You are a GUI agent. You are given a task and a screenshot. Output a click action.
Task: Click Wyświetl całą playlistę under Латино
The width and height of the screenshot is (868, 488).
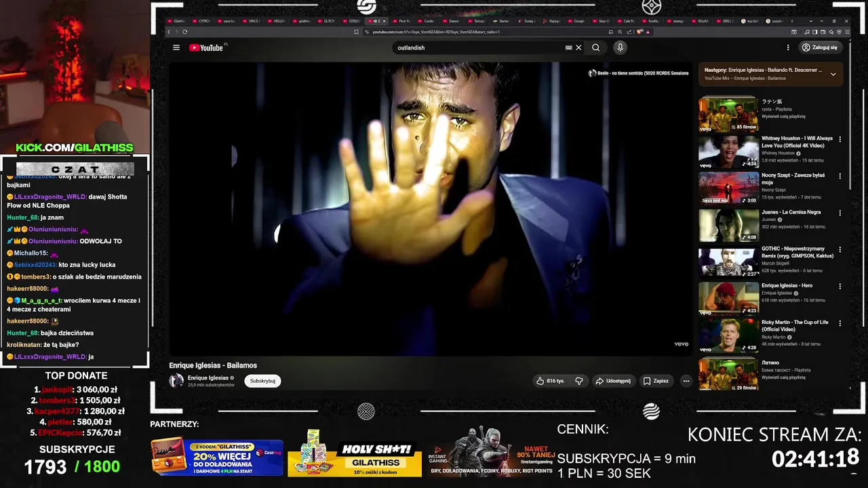[785, 378]
